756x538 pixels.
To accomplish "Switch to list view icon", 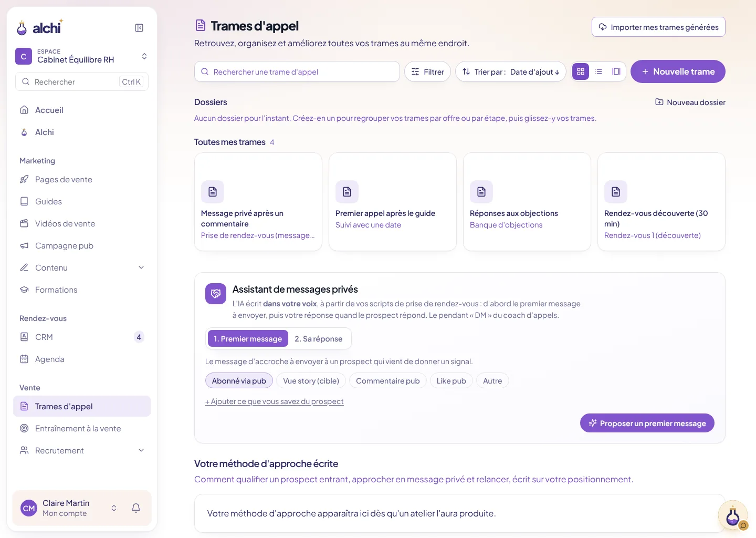I will click(598, 71).
